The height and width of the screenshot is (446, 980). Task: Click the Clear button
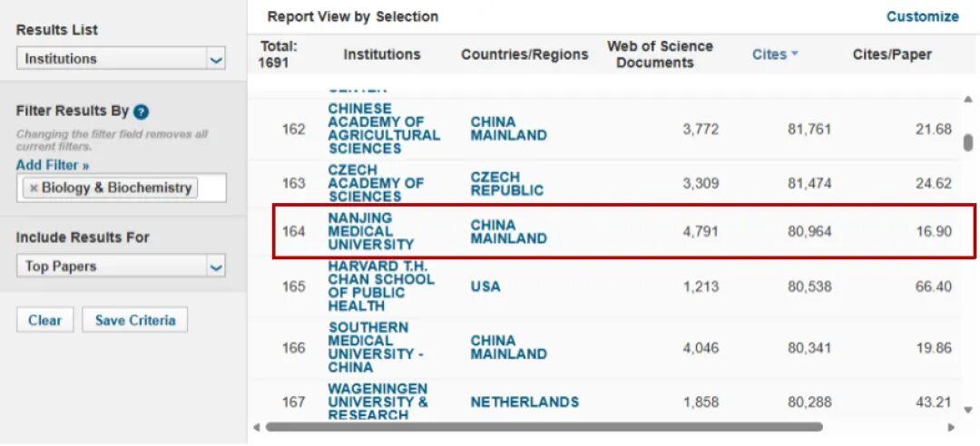coord(45,320)
